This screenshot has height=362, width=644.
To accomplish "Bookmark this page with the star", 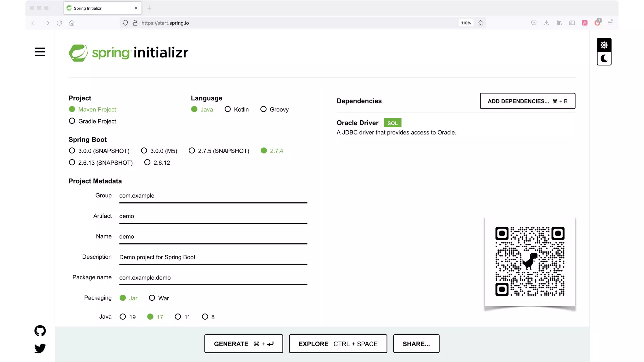I will [480, 23].
